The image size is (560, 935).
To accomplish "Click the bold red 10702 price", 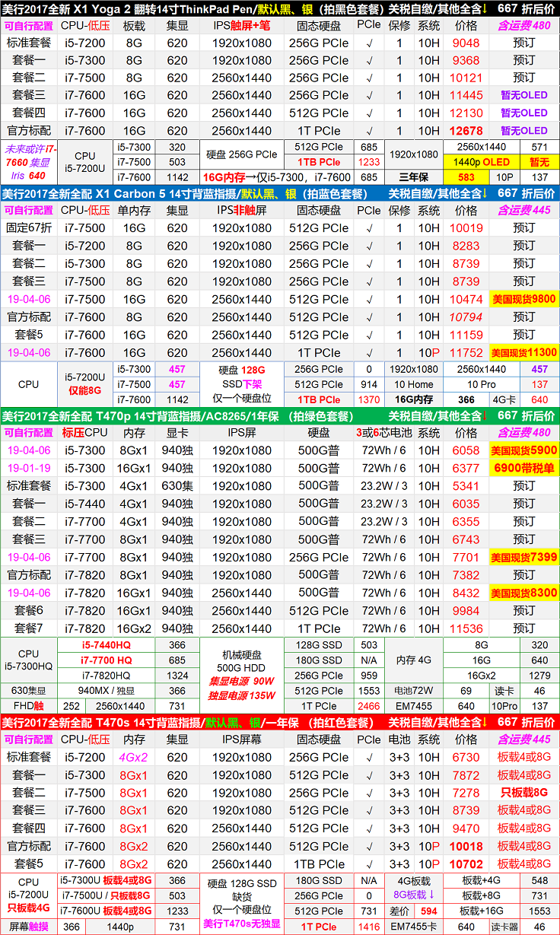I will click(x=466, y=864).
